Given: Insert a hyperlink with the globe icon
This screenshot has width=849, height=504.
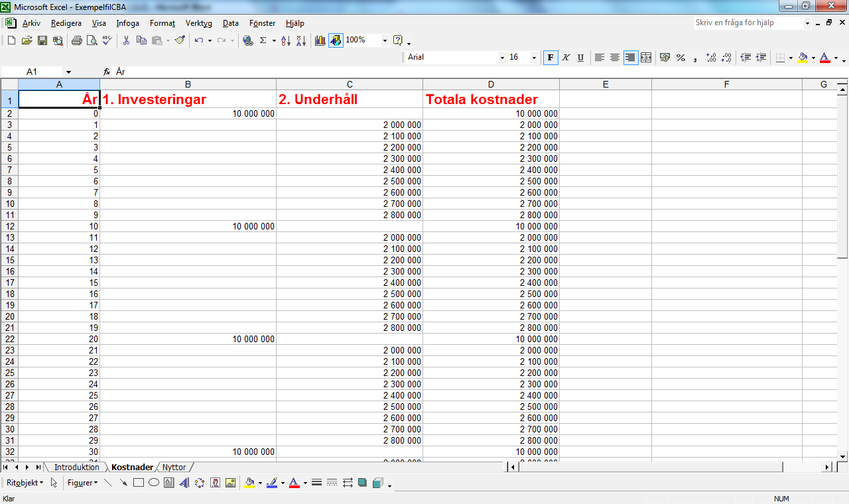Looking at the screenshot, I should click(248, 40).
